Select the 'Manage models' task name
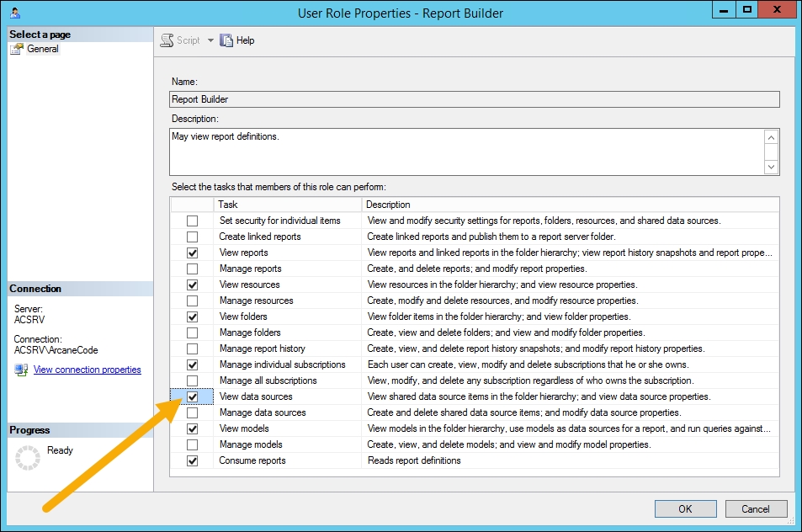This screenshot has width=802, height=532. point(251,444)
